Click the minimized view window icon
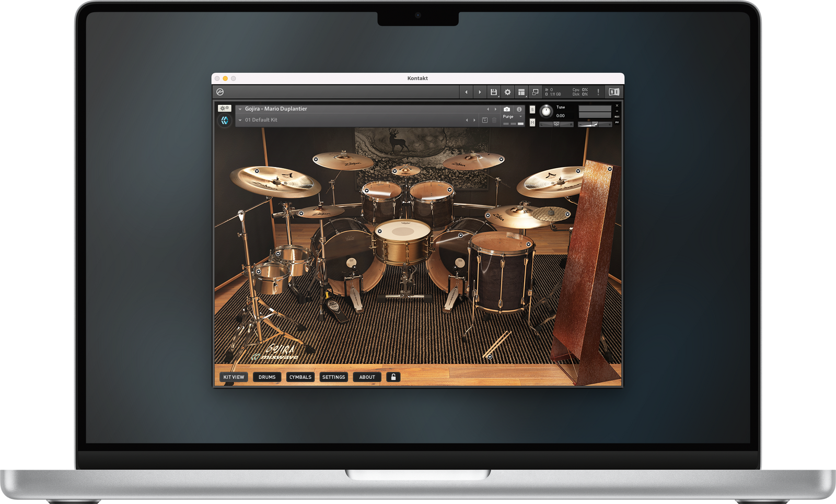The image size is (836, 504). pyautogui.click(x=535, y=92)
